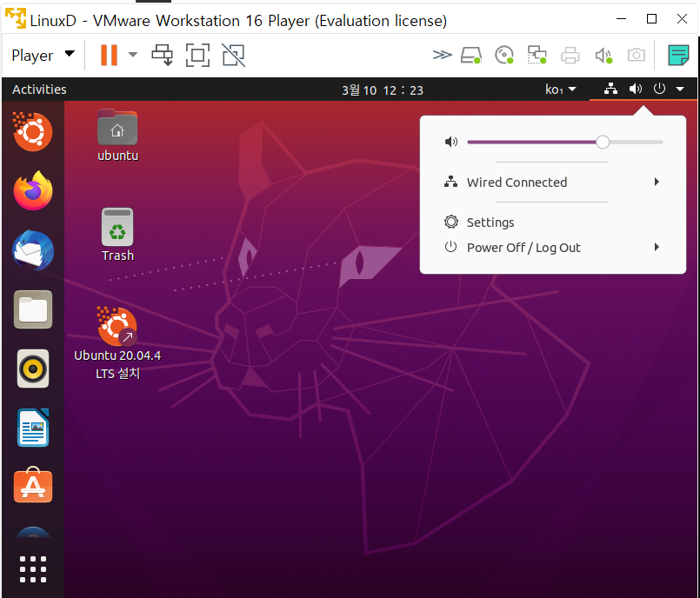The width and height of the screenshot is (700, 598).
Task: Close the VMware Player window
Action: tap(682, 19)
